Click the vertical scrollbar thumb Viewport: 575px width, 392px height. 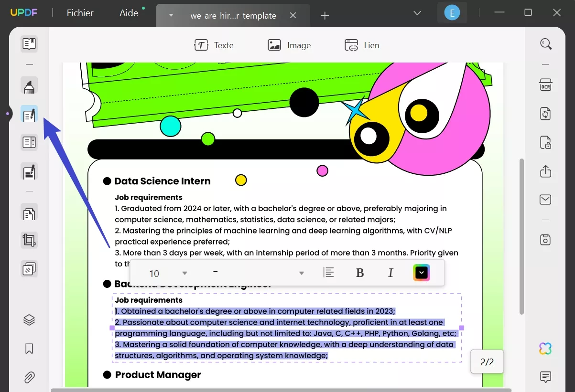(521, 236)
